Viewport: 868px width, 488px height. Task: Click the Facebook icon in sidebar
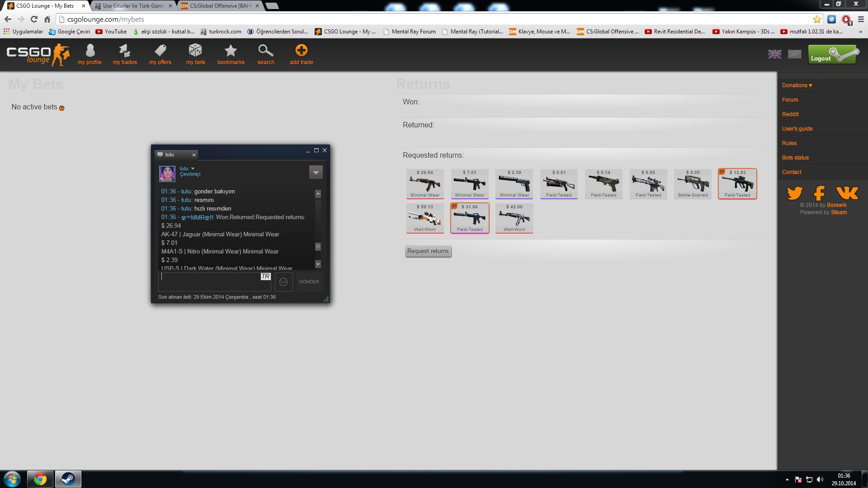point(819,193)
